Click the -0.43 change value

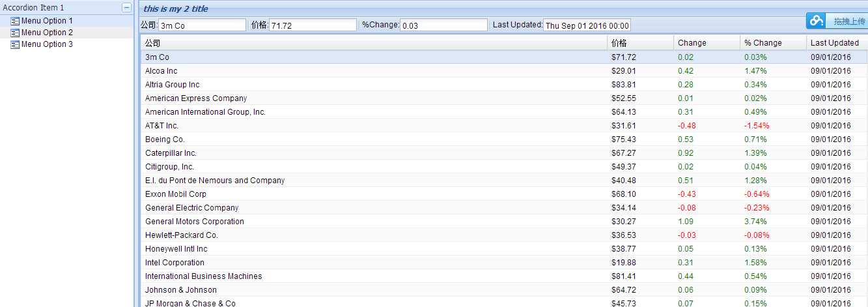point(687,194)
